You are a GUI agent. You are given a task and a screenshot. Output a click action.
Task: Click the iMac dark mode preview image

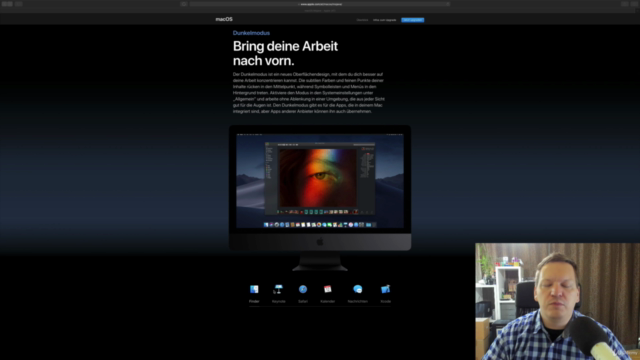point(320,198)
